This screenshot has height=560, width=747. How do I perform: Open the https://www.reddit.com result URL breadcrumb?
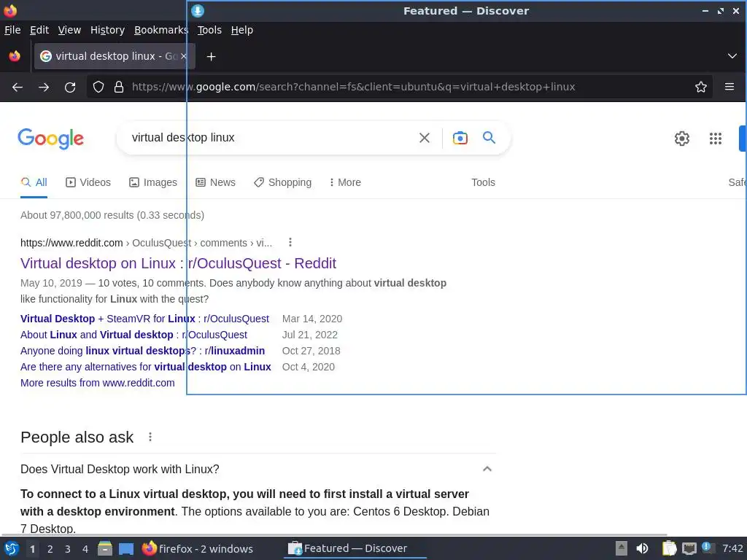click(146, 243)
